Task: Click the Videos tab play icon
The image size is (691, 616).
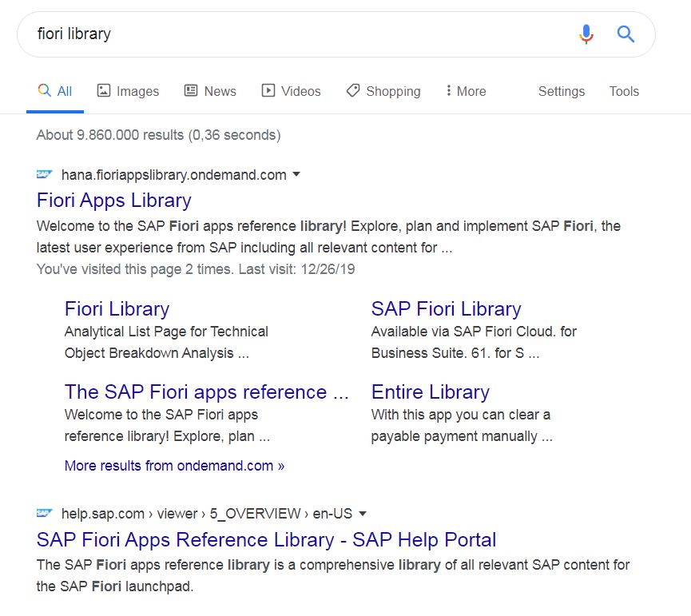Action: click(x=268, y=90)
